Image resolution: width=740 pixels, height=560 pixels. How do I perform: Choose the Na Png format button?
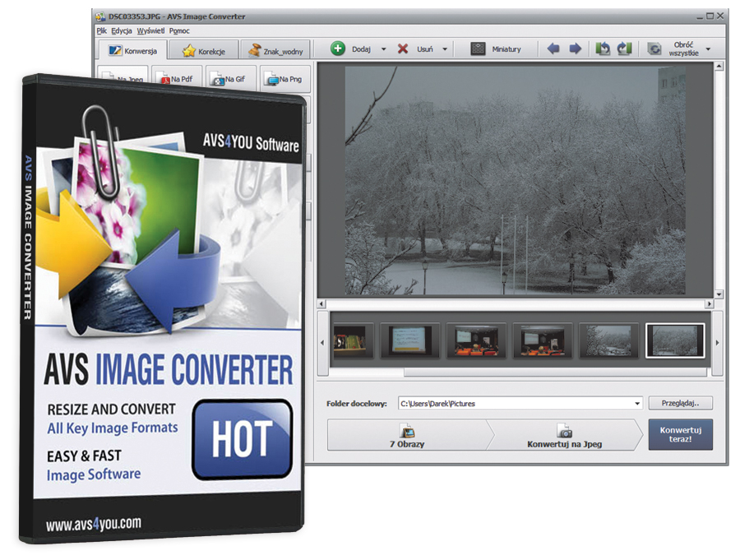click(x=285, y=79)
